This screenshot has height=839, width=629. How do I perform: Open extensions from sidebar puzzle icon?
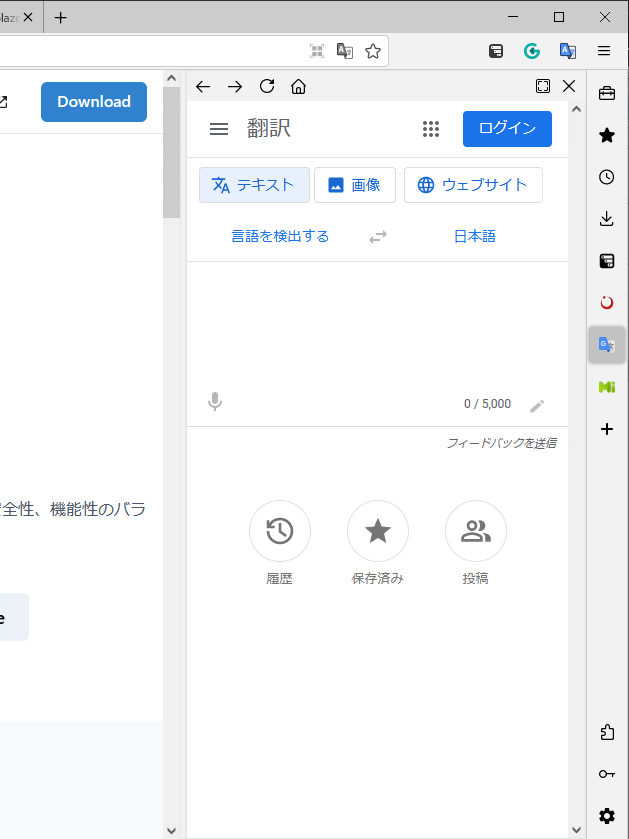(607, 731)
